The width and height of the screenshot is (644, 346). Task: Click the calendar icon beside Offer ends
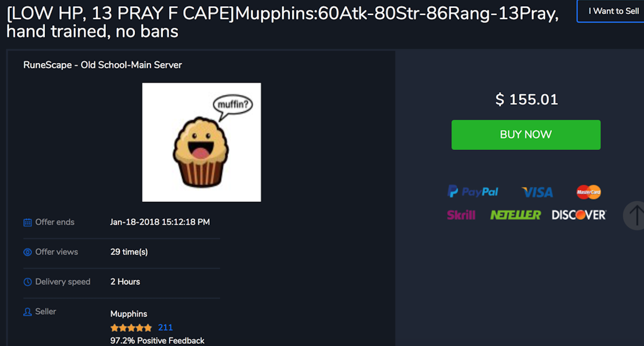coord(27,222)
